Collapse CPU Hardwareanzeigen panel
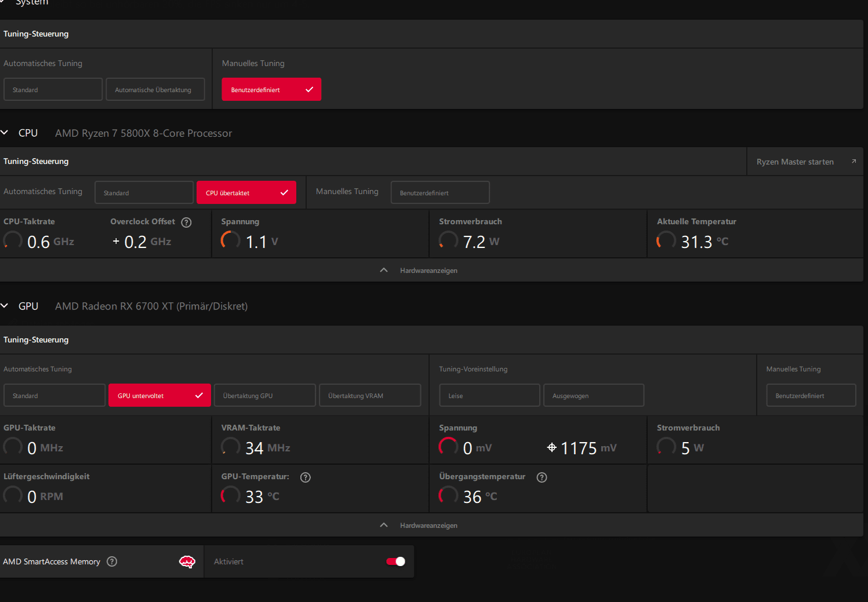The width and height of the screenshot is (868, 602). 431,271
